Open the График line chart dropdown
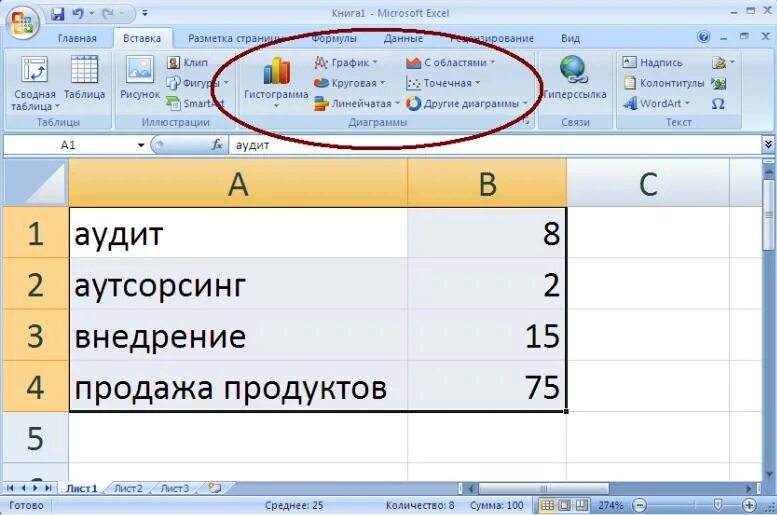 coord(346,62)
